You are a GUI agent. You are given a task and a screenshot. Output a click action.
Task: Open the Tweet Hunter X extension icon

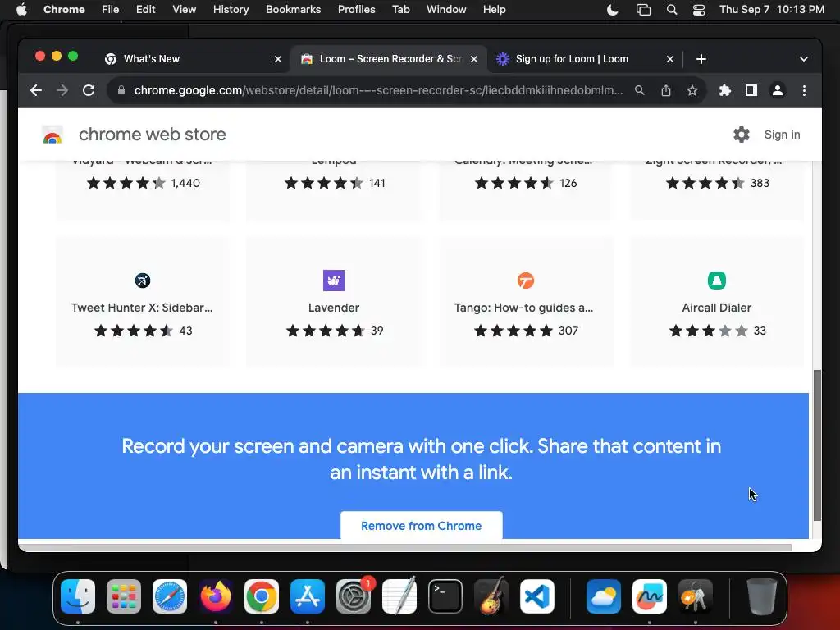pos(143,281)
